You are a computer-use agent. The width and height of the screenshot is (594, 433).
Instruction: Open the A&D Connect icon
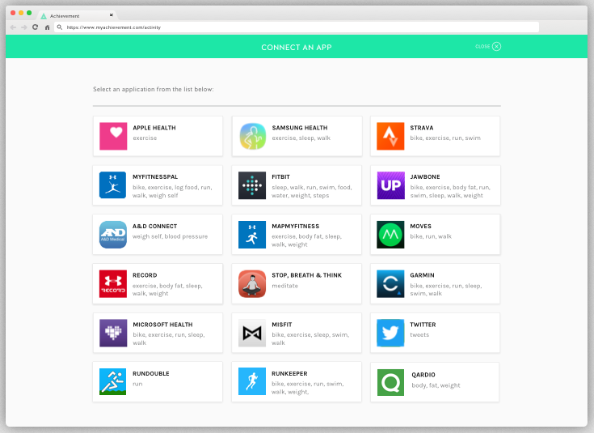(x=113, y=234)
